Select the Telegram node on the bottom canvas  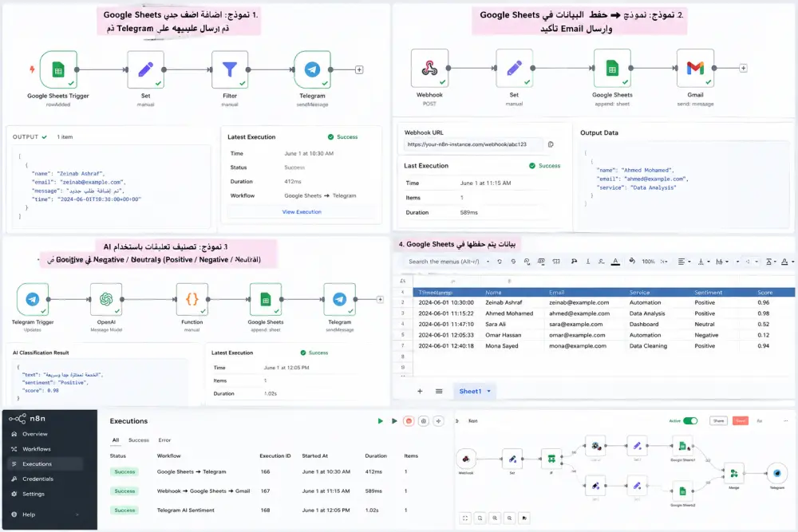(777, 474)
